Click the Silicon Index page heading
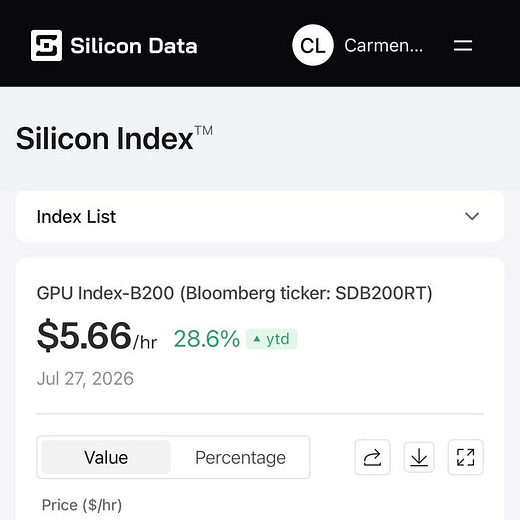This screenshot has height=520, width=520. [x=105, y=138]
